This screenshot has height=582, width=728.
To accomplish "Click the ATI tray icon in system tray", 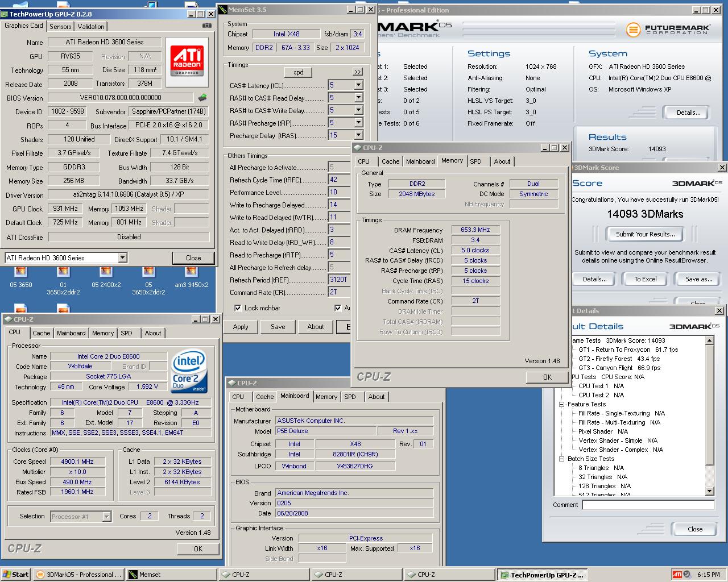I will pos(677,575).
